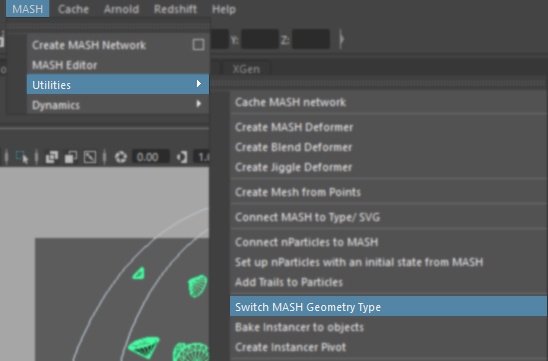
Task: Toggle the X-Ray overlapping squares icon
Action: click(52, 157)
